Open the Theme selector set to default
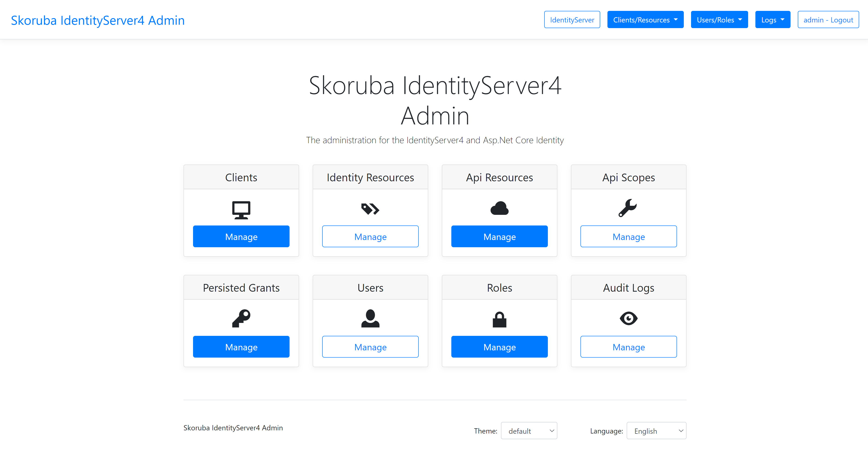Screen dimensions: 868x453 pos(529,431)
